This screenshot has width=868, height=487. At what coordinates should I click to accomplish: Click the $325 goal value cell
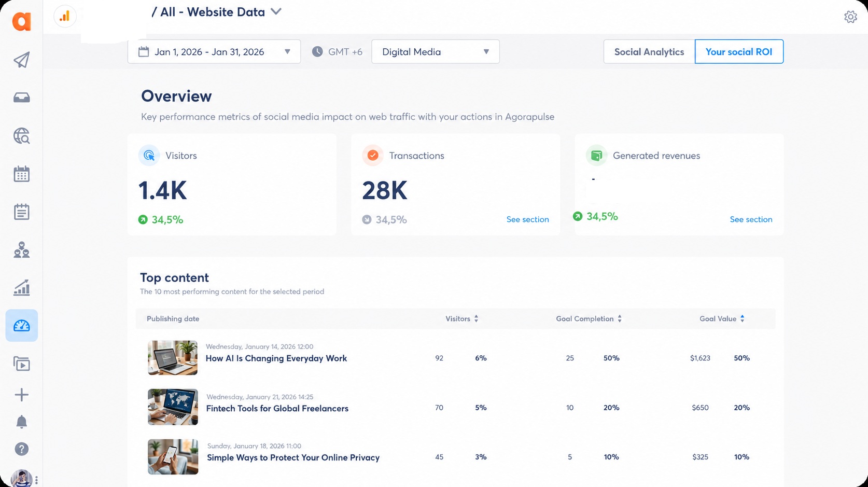pos(700,457)
